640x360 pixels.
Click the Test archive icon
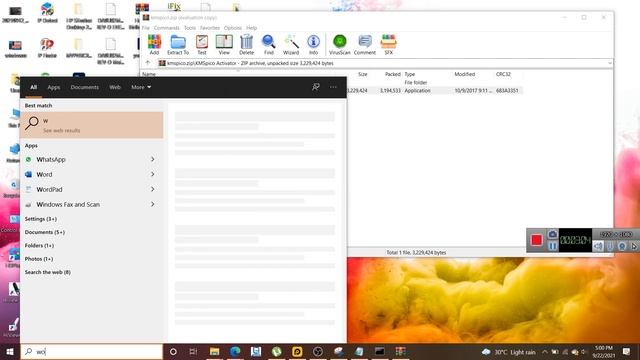(x=202, y=44)
